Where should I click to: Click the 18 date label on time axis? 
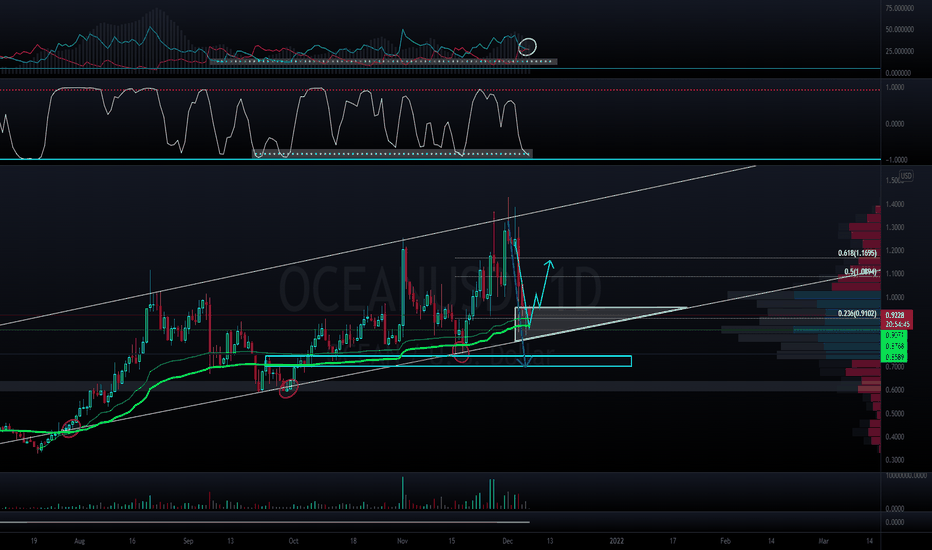pos(353,541)
